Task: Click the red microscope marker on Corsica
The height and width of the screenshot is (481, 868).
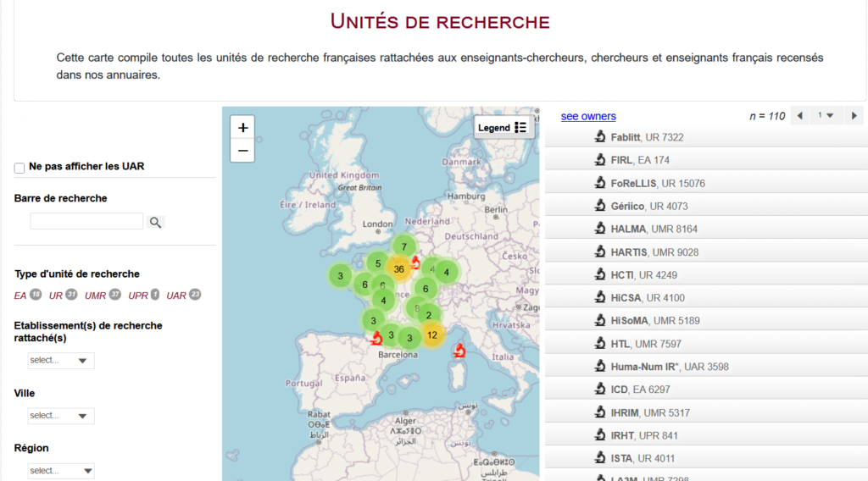Action: (x=459, y=351)
